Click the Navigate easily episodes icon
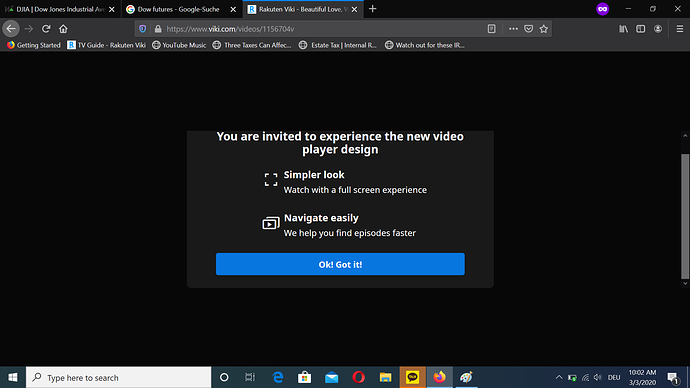 coord(271,223)
